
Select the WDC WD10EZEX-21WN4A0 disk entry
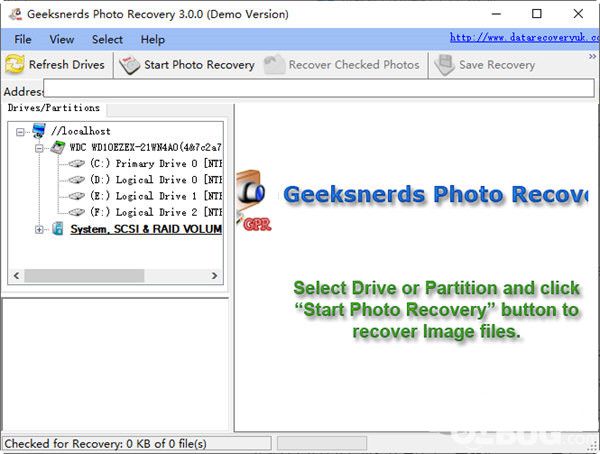tap(146, 147)
